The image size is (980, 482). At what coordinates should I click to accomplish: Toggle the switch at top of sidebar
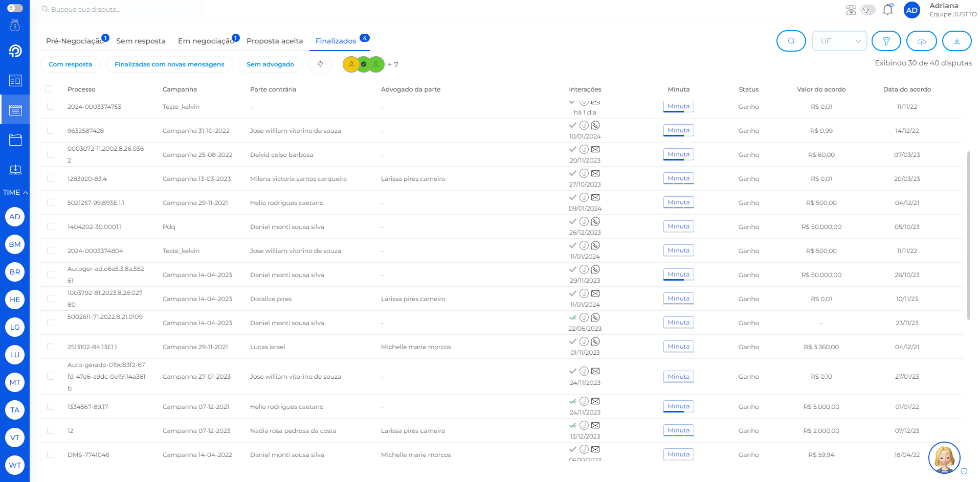[15, 8]
